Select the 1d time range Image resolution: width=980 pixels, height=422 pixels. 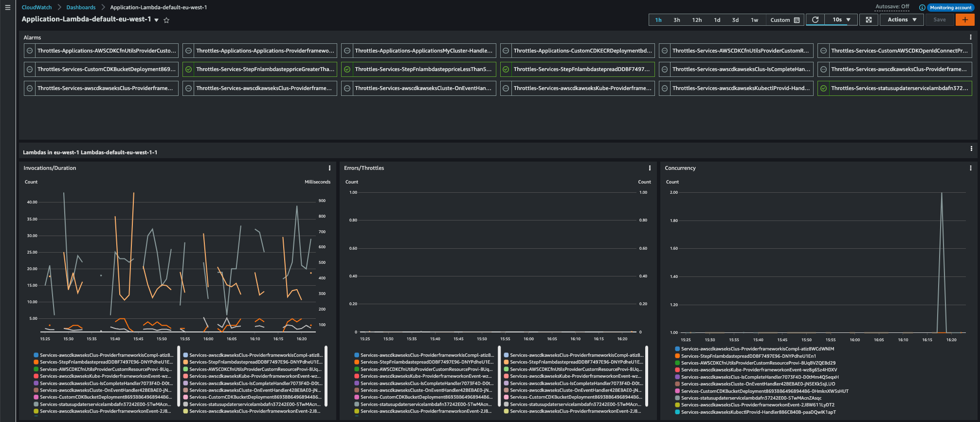[x=717, y=20]
